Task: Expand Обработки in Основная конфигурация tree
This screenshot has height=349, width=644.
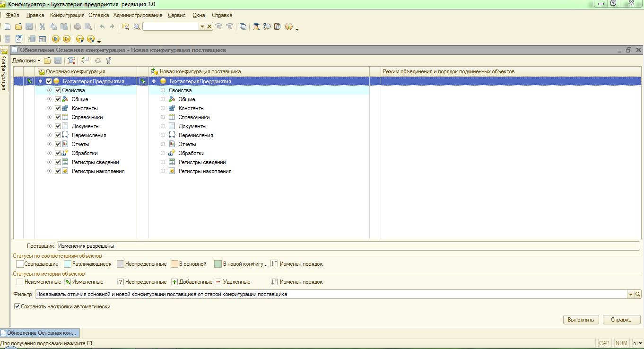Action: click(x=49, y=153)
